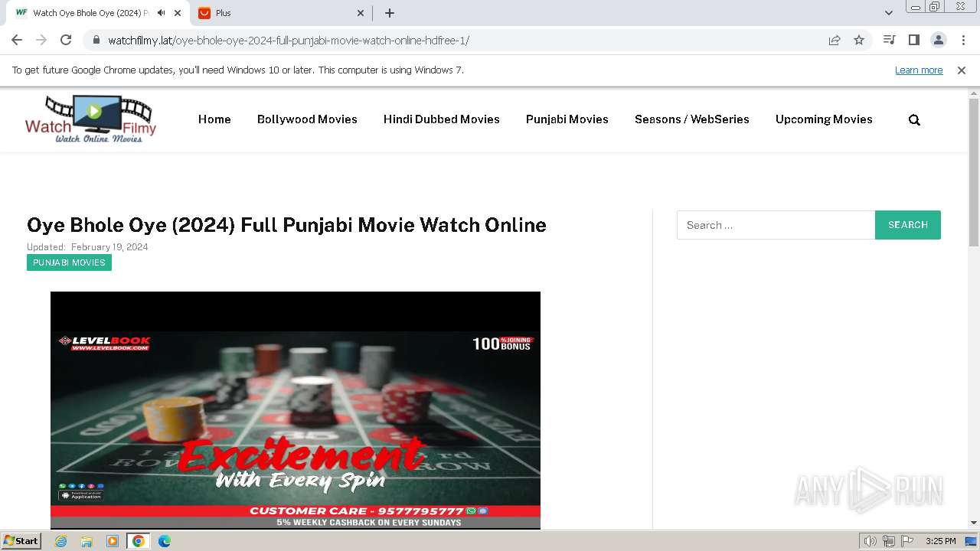Open Punjabi Movies menu item
The width and height of the screenshot is (980, 551).
(567, 119)
